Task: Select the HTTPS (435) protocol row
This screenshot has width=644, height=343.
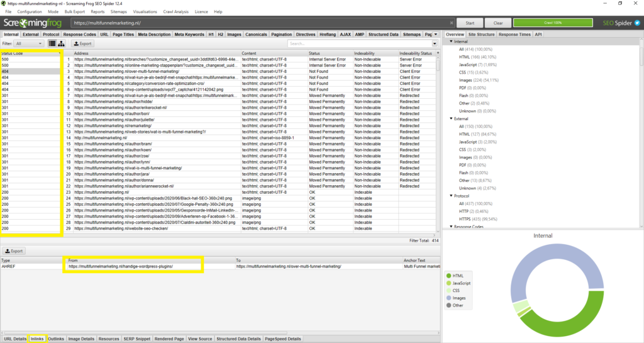Action: pos(478,219)
